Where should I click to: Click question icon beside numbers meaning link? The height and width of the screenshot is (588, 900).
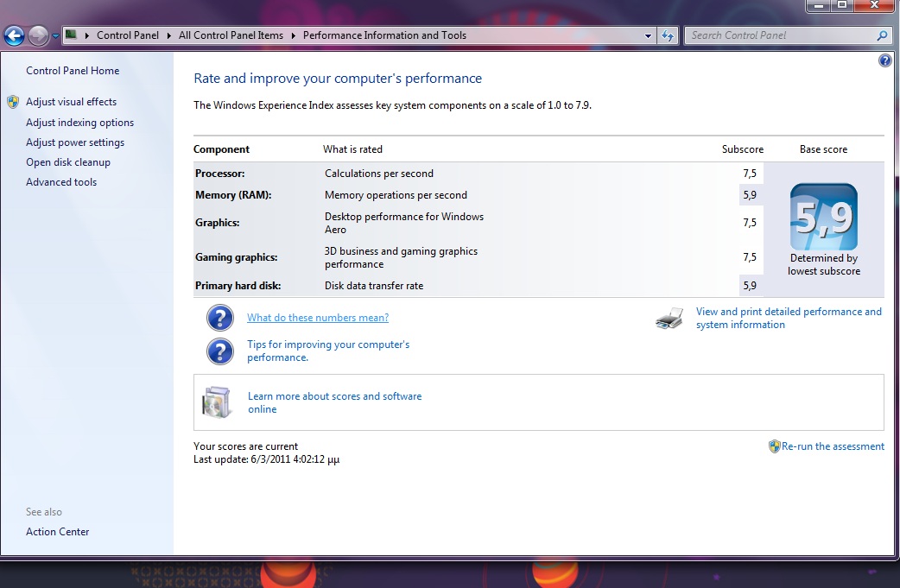220,318
